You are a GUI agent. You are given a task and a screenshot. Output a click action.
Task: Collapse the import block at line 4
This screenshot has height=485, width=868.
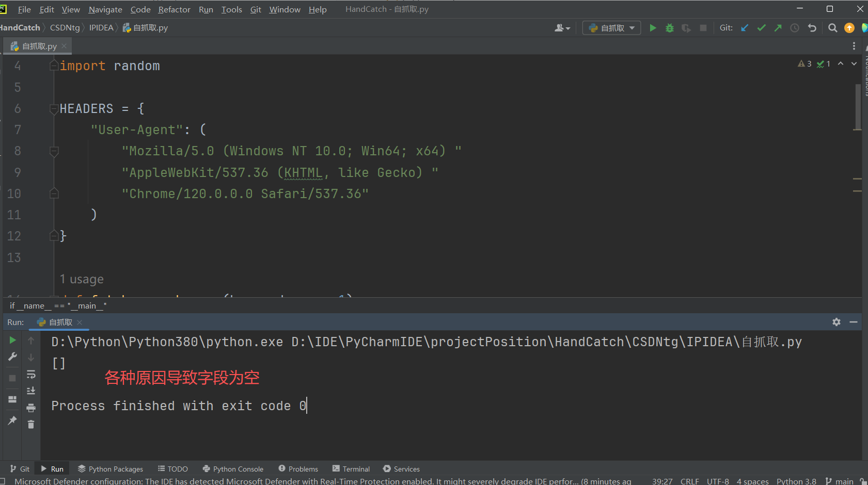coord(54,66)
